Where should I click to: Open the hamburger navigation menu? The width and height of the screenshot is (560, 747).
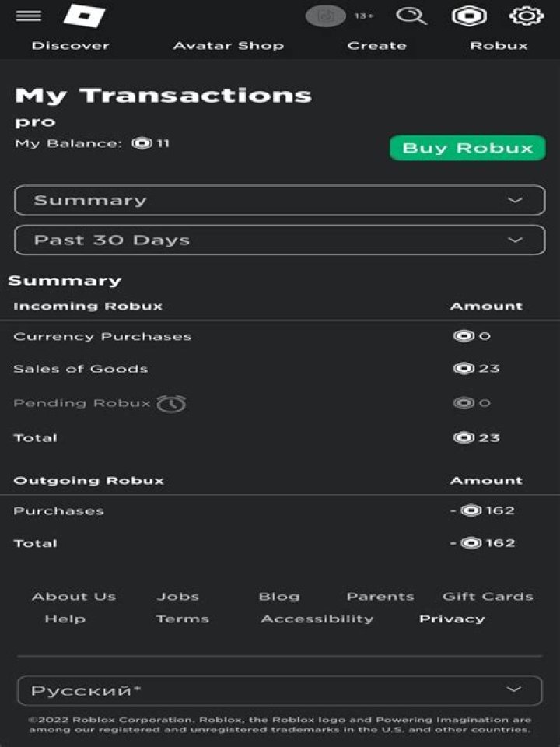pos(28,16)
